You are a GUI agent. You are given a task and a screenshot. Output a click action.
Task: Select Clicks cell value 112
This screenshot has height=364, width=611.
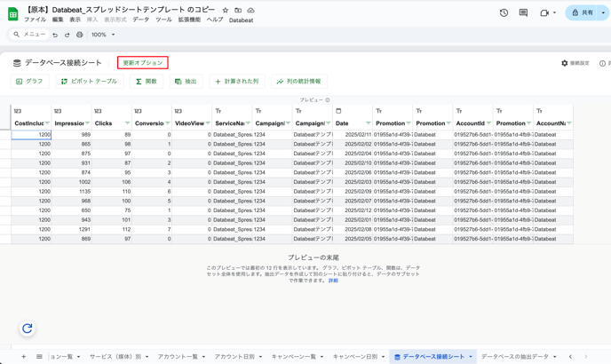tap(112, 229)
